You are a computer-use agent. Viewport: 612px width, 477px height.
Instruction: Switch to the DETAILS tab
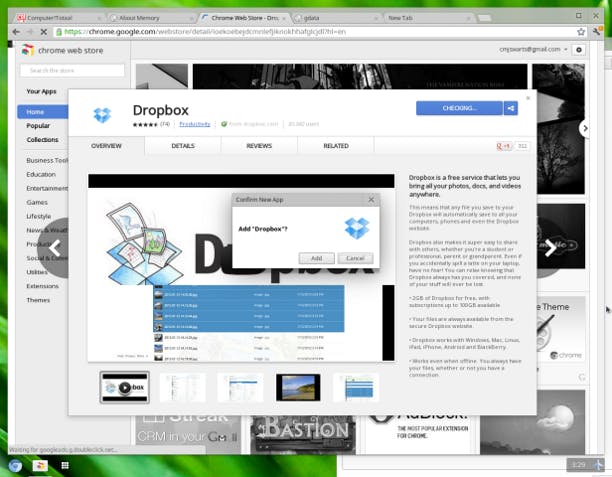click(x=183, y=146)
